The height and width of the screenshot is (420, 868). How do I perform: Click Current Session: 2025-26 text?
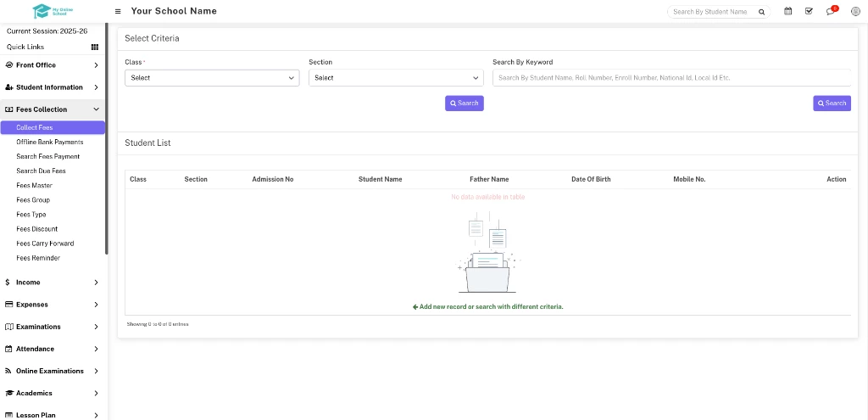pos(47,31)
